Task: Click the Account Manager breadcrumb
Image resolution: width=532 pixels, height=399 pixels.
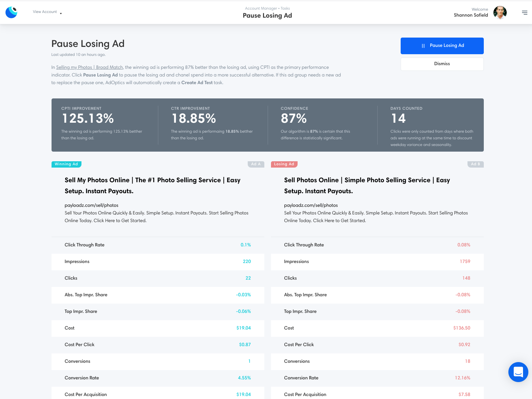Action: (261, 8)
